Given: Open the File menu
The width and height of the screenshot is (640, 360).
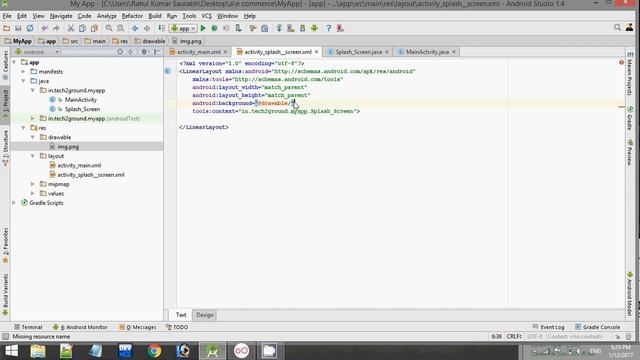Looking at the screenshot, I should click(7, 16).
